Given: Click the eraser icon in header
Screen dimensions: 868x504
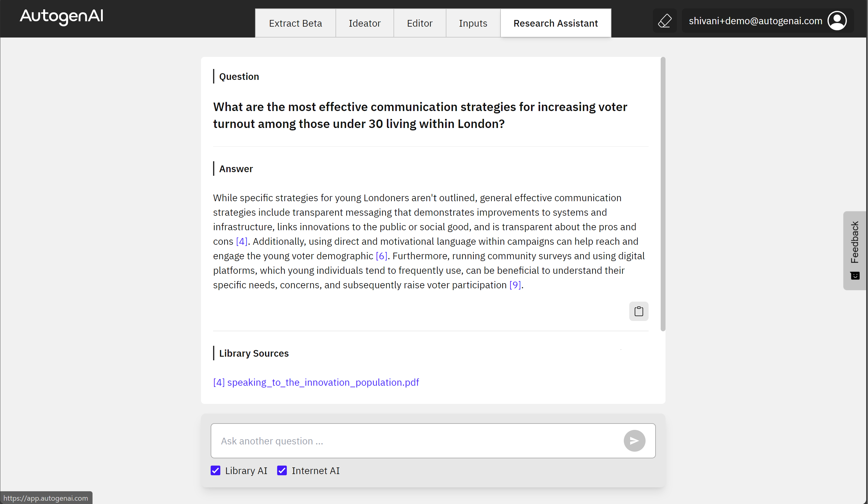Looking at the screenshot, I should point(664,21).
